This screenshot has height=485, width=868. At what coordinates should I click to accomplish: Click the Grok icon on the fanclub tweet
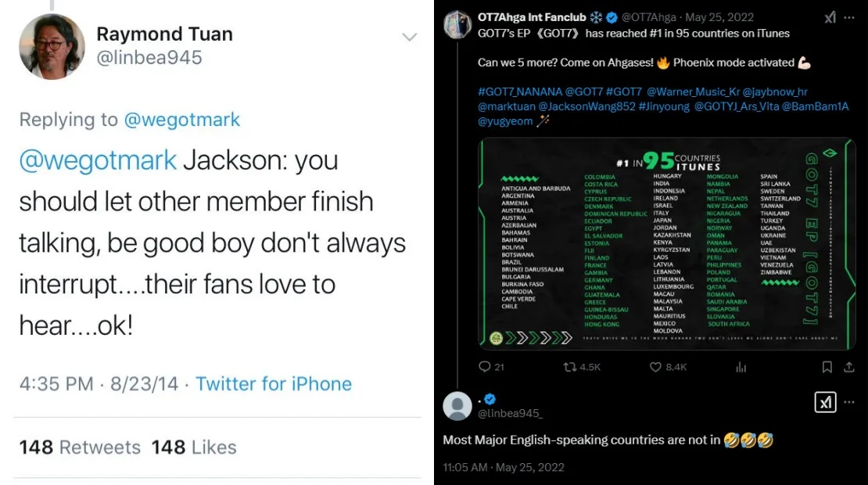pos(830,18)
